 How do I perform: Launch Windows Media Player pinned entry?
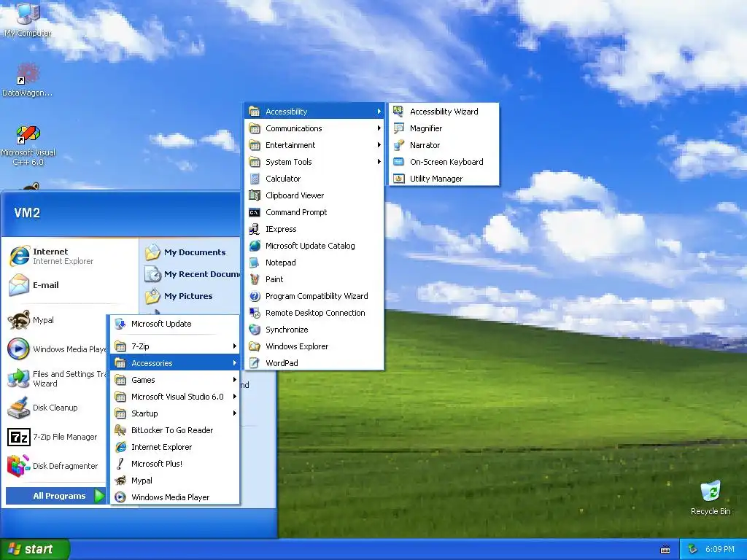56,349
